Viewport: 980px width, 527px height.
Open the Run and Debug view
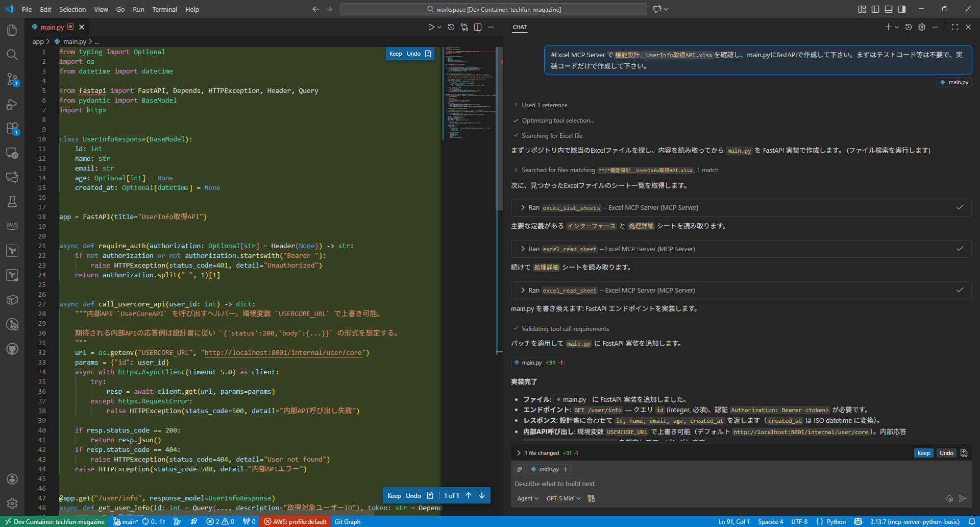pos(12,104)
